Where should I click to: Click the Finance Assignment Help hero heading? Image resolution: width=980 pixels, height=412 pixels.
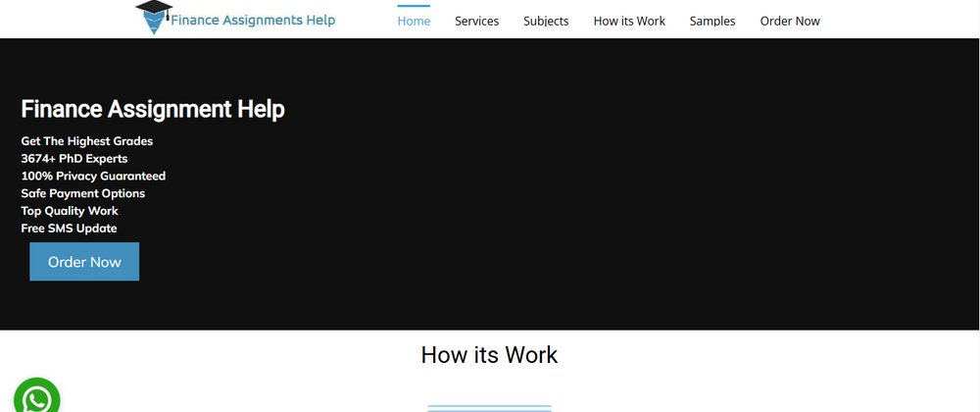[x=153, y=109]
